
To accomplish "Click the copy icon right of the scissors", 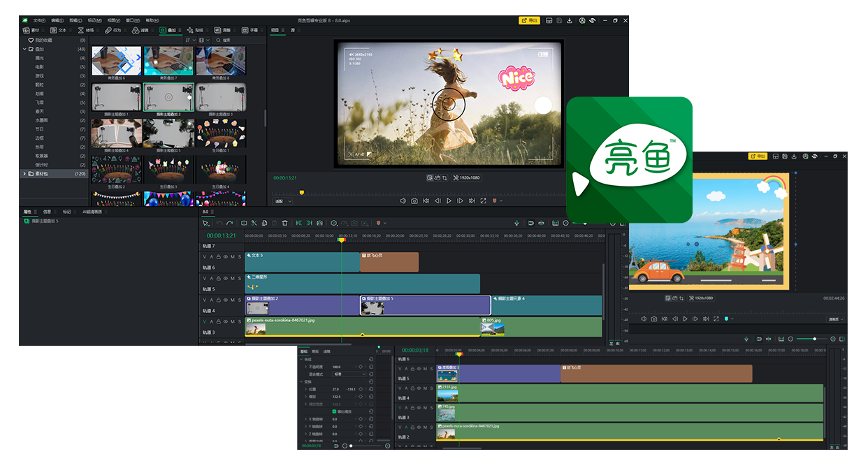I will coord(264,224).
